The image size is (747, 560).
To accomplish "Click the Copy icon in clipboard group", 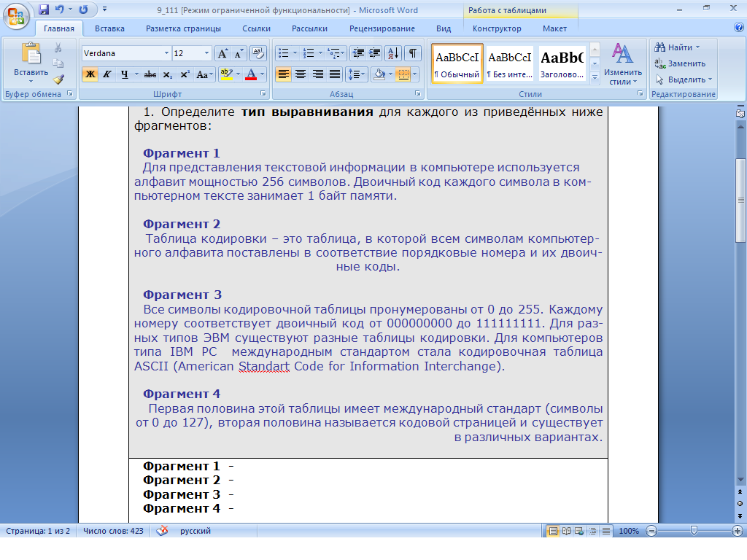I will (58, 63).
